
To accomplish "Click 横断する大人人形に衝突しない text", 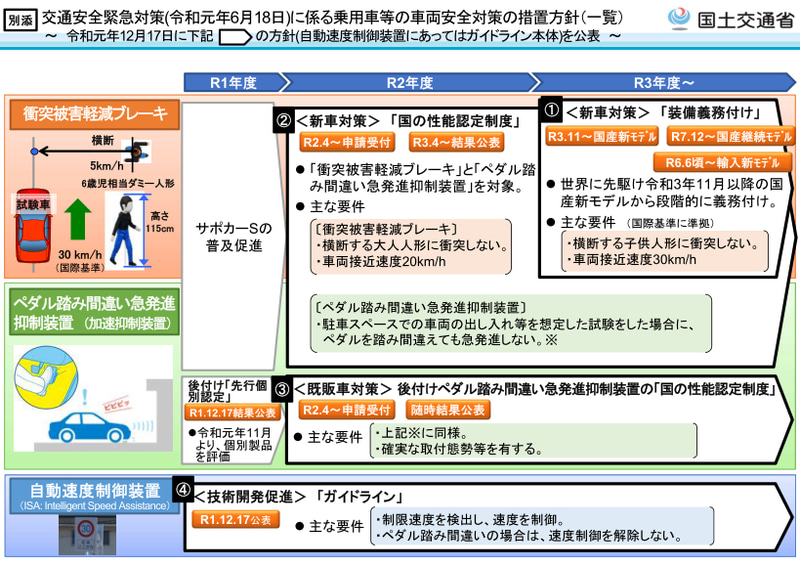I will pos(412,246).
